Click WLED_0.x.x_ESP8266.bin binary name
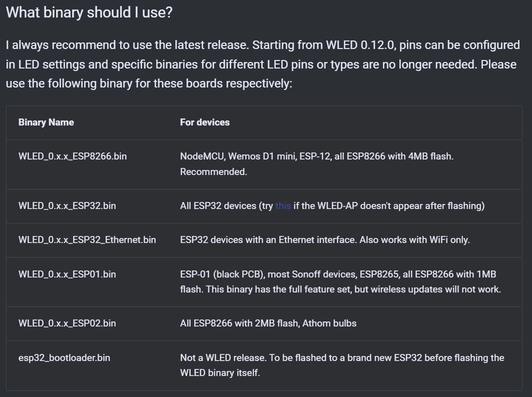This screenshot has height=397, width=532. 73,156
